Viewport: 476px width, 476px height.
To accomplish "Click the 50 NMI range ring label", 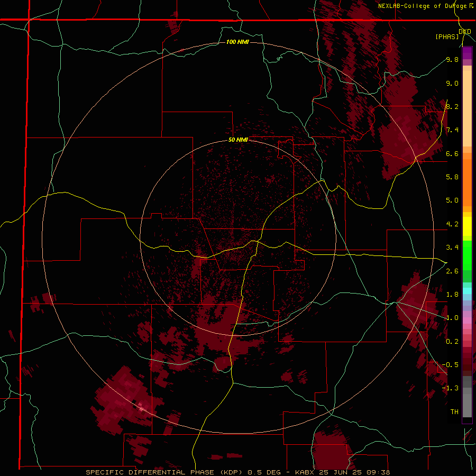I will 238,140.
